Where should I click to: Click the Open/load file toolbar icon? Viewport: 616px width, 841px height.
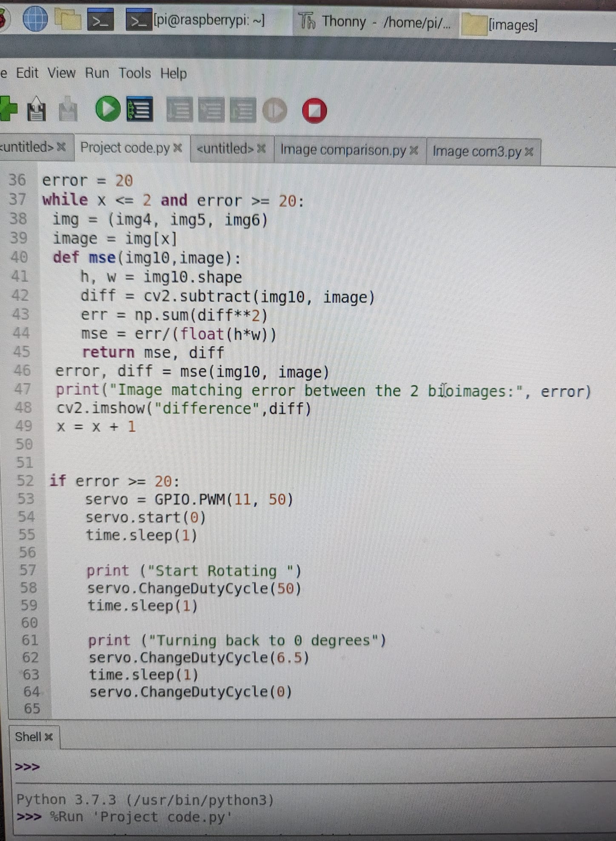pyautogui.click(x=37, y=109)
